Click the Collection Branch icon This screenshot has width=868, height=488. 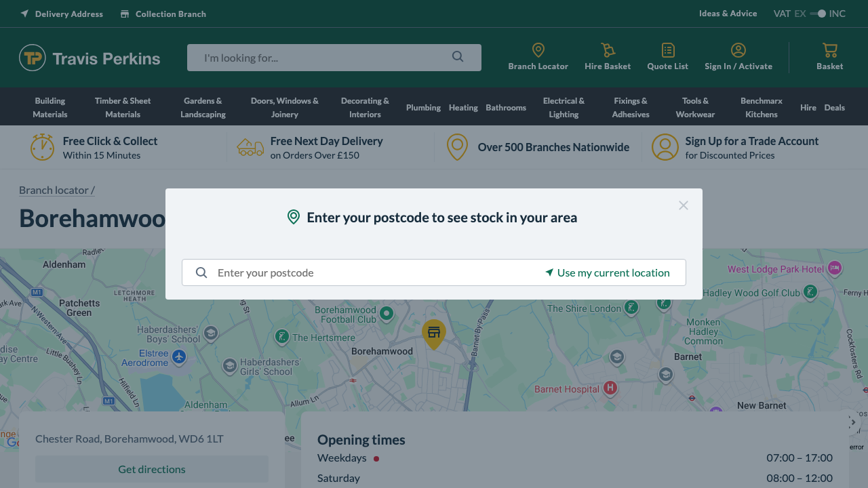pos(123,14)
